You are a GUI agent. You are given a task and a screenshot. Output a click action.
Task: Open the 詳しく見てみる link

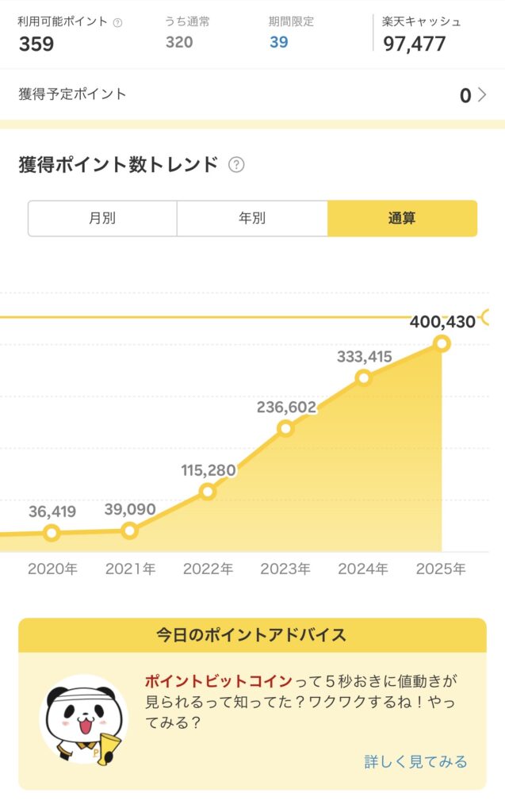[x=415, y=762]
